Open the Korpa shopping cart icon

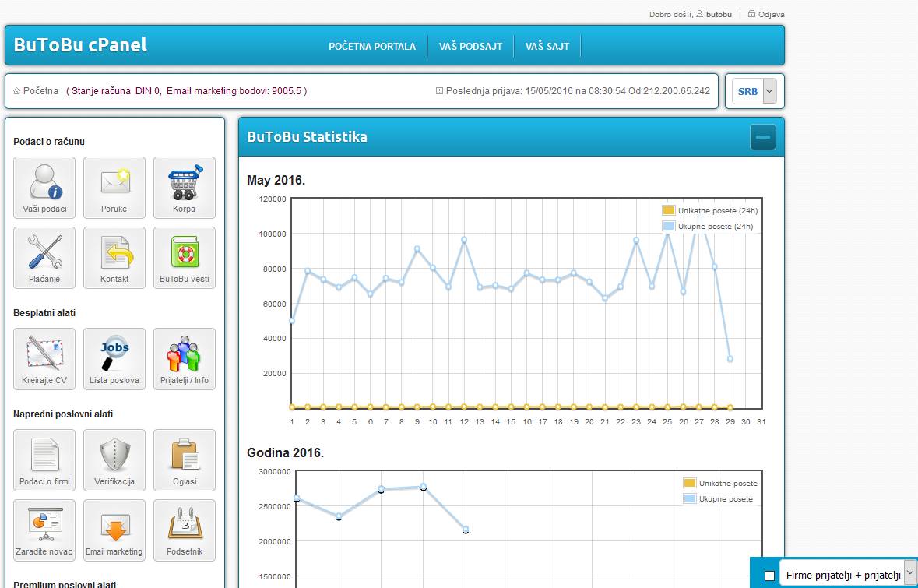tap(184, 187)
